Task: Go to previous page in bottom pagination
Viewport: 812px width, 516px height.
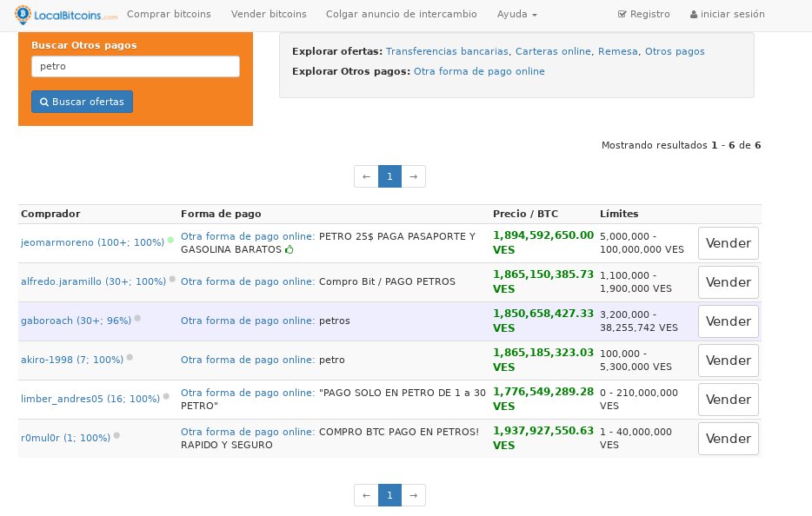Action: point(367,495)
